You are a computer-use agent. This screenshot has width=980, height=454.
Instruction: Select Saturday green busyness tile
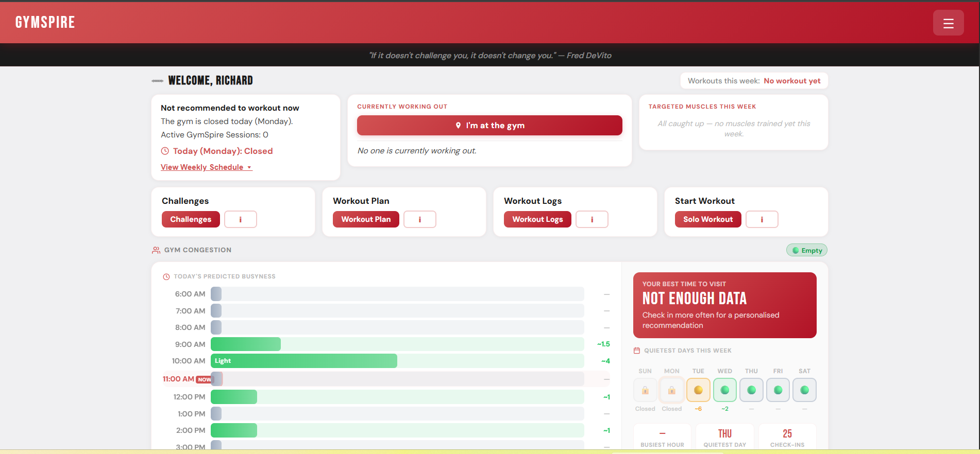[x=804, y=390]
